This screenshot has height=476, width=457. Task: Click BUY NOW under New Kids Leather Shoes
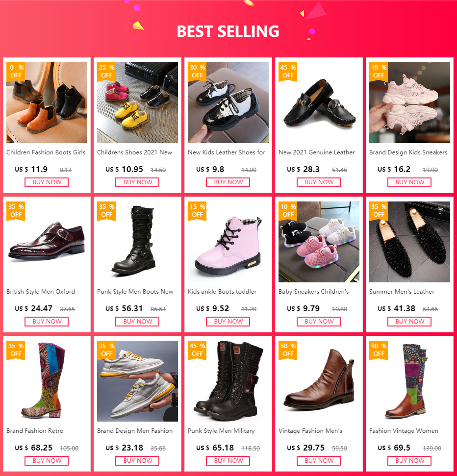pyautogui.click(x=228, y=182)
